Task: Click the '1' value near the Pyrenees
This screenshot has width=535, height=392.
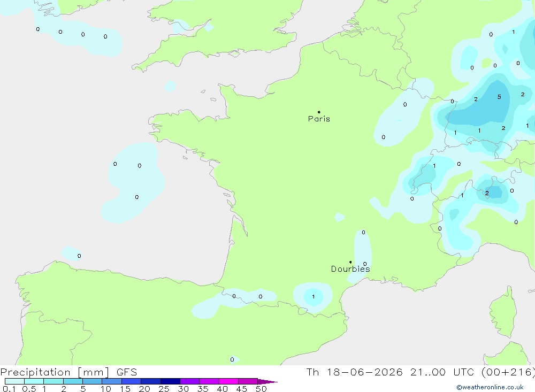Action: click(313, 296)
